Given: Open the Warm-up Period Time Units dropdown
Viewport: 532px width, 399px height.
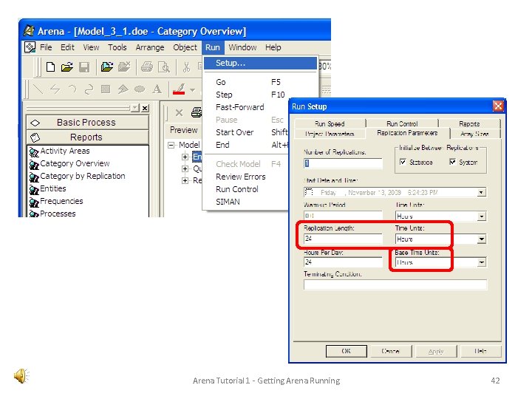Looking at the screenshot, I should click(482, 216).
